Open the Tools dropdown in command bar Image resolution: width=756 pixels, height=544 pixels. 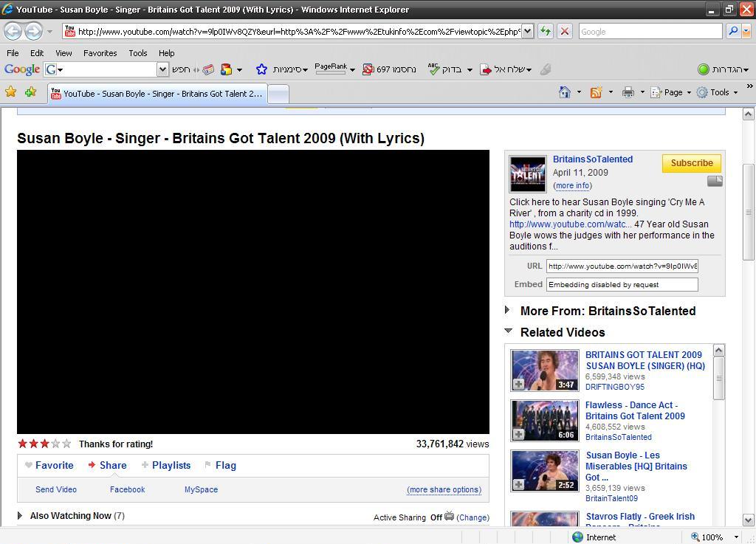tap(736, 92)
